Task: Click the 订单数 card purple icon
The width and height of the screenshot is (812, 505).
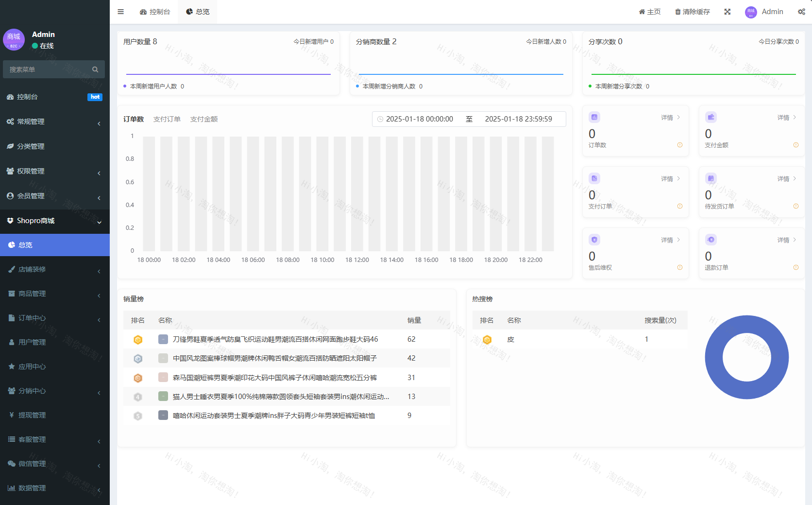Action: 594,117
